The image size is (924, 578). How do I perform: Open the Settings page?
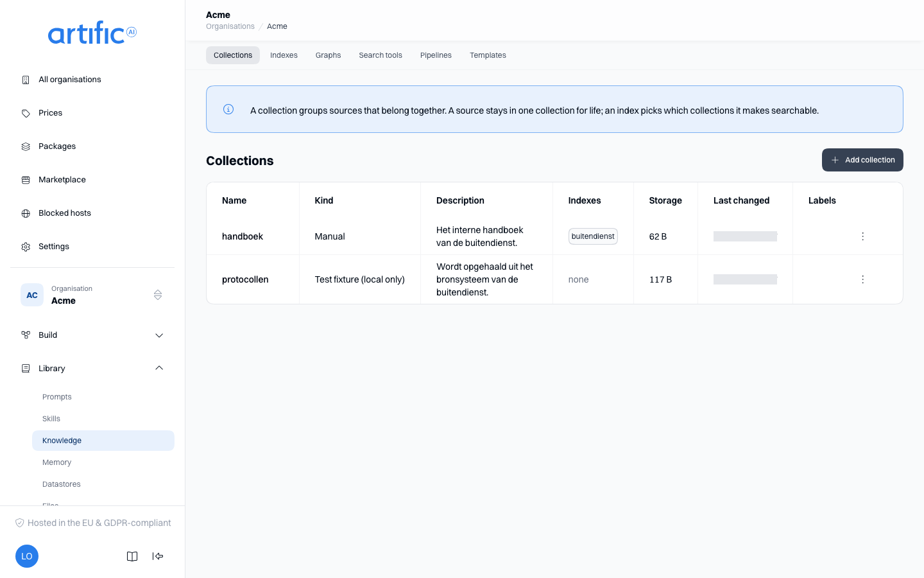point(92,247)
